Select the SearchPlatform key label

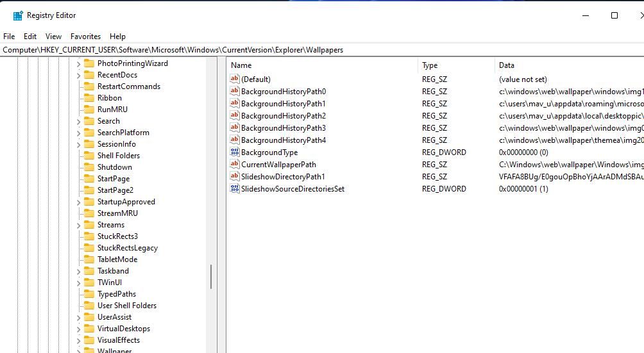123,133
